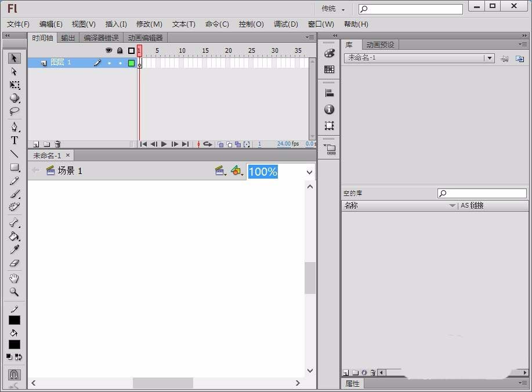Click inside the 空的库 search field
Screen dimensions: 532x392
click(482, 193)
